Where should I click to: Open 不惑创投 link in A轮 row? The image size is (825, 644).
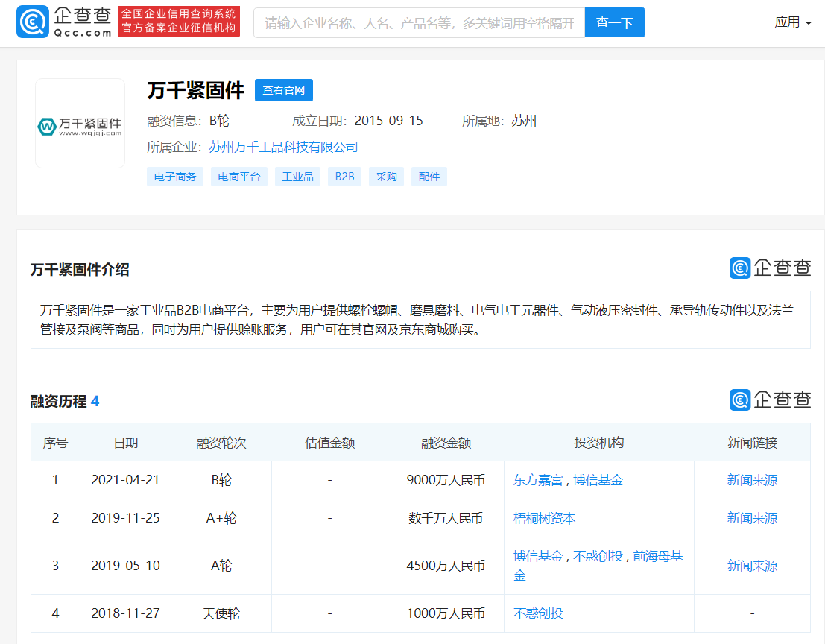[598, 556]
